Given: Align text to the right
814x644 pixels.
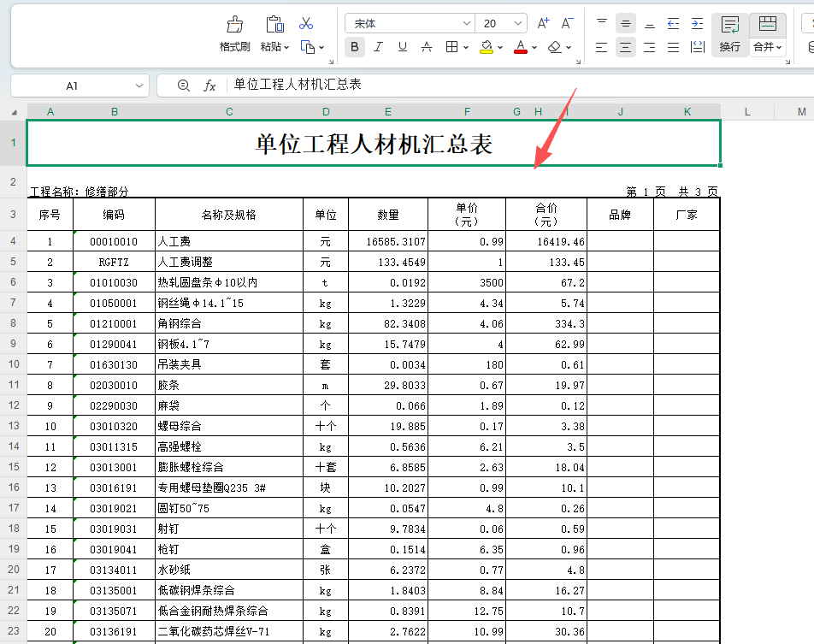Looking at the screenshot, I should click(650, 47).
